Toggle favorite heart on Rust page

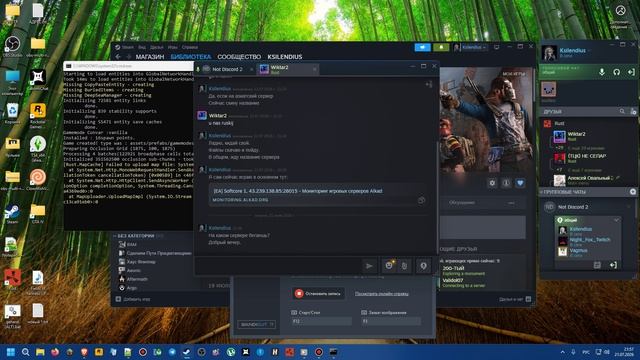520,183
